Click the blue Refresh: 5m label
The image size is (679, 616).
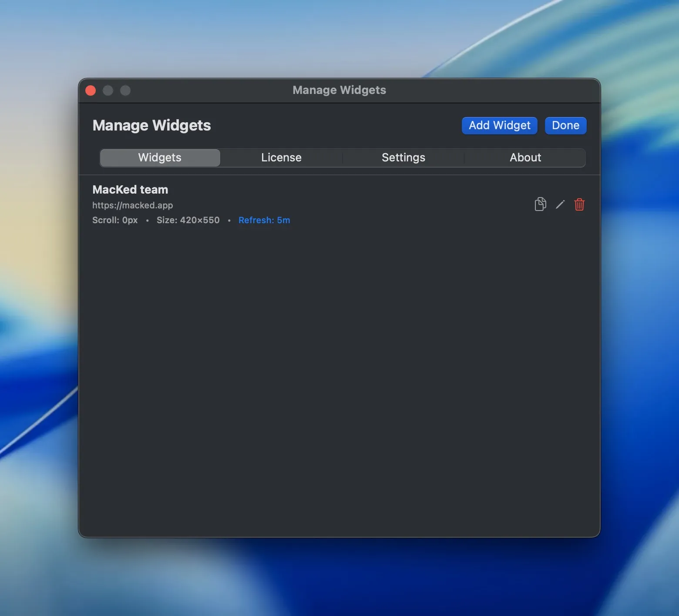click(x=264, y=220)
